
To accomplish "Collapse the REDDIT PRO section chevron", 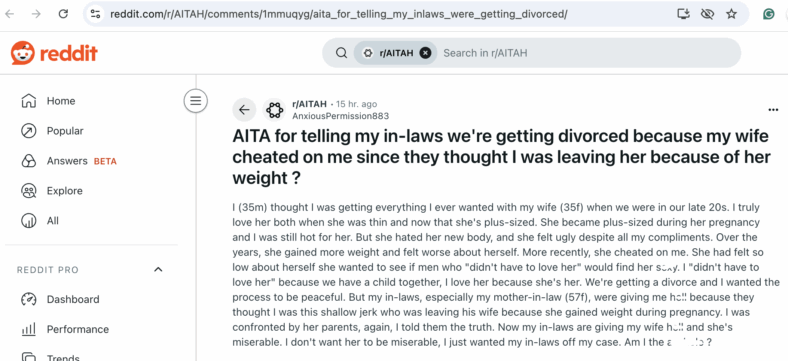I will point(158,269).
